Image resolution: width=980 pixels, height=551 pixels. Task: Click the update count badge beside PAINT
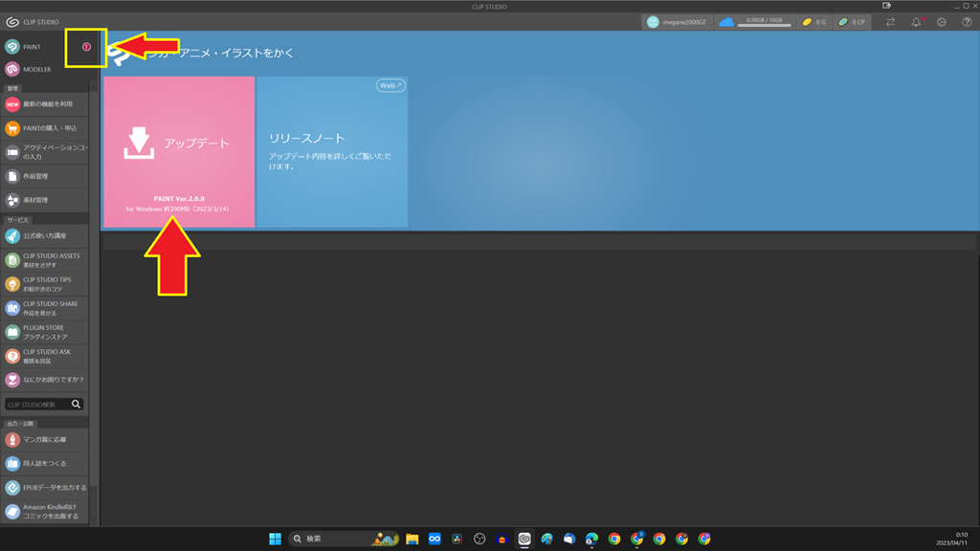point(86,47)
